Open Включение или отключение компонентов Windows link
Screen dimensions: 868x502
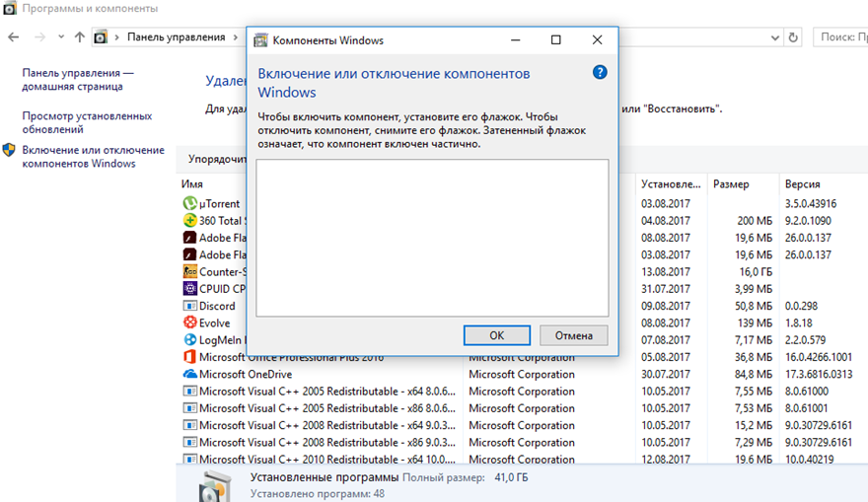(93, 157)
